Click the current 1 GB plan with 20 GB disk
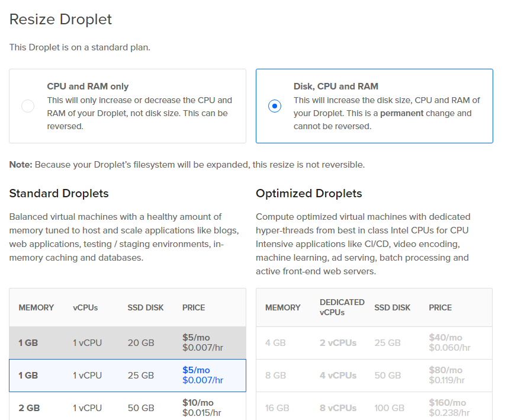The width and height of the screenshot is (508, 420). click(128, 342)
